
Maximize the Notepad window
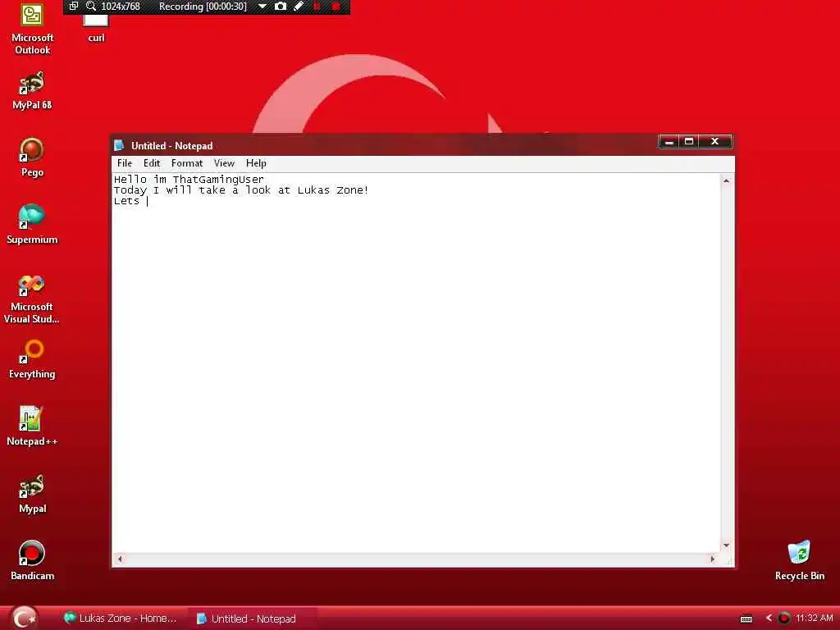(689, 141)
